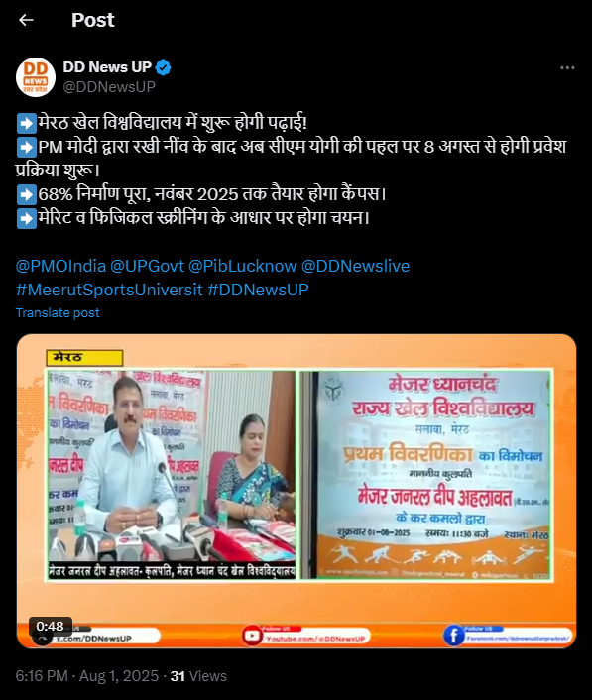Image resolution: width=592 pixels, height=700 pixels.
Task: Open the DD News UP display name
Action: pos(107,67)
